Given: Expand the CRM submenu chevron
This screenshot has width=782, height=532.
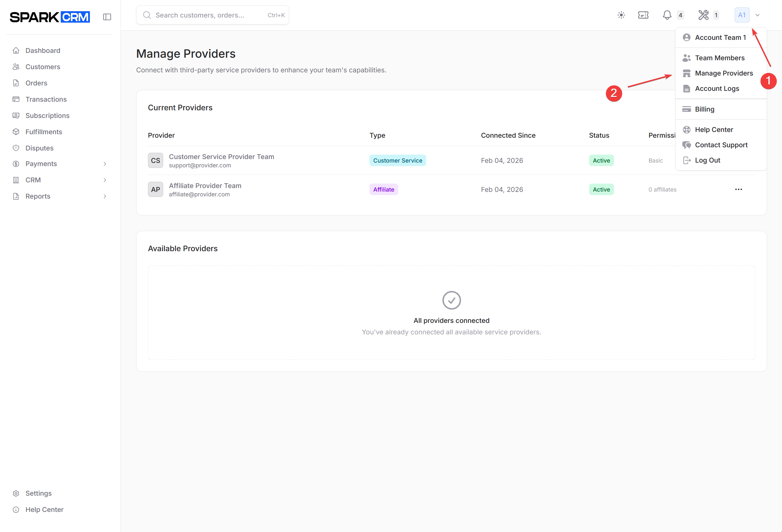Looking at the screenshot, I should [105, 180].
